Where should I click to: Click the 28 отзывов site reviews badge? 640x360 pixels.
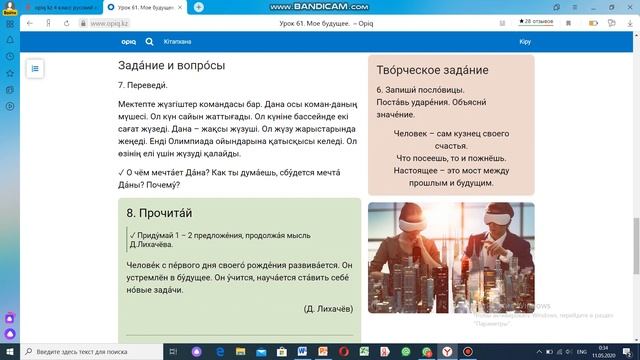[536, 22]
